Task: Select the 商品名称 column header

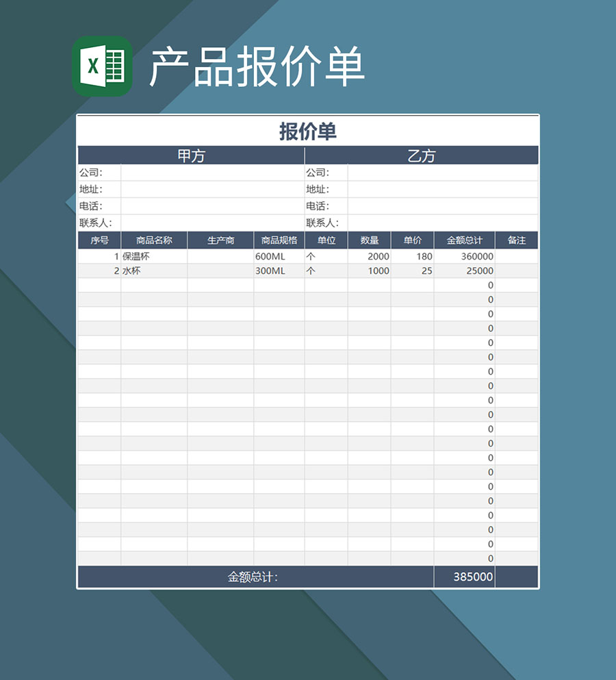Action: [154, 240]
